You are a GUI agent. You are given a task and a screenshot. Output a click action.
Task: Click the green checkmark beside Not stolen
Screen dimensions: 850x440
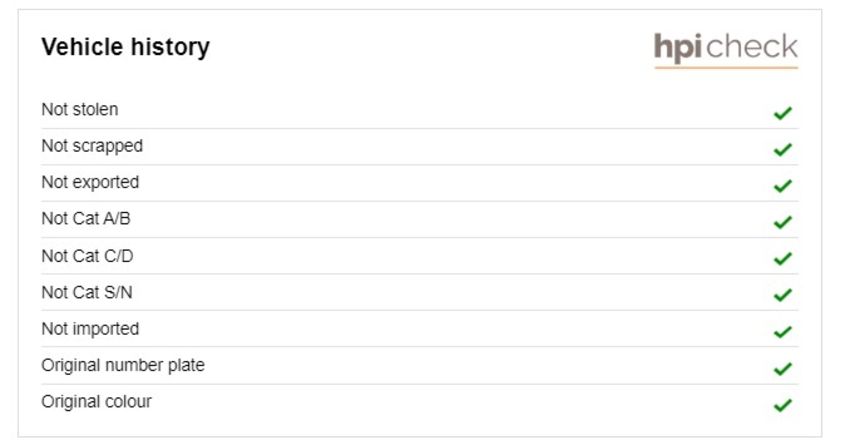click(783, 113)
